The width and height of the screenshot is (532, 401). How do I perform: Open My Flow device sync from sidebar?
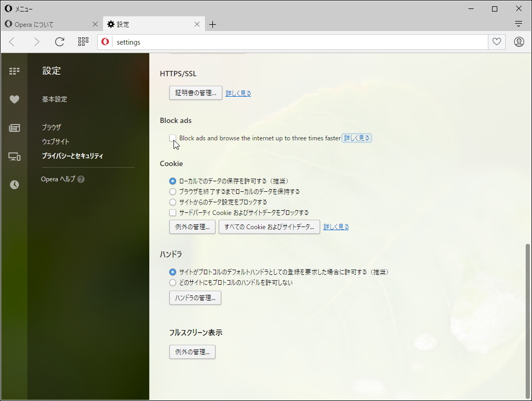(x=14, y=156)
